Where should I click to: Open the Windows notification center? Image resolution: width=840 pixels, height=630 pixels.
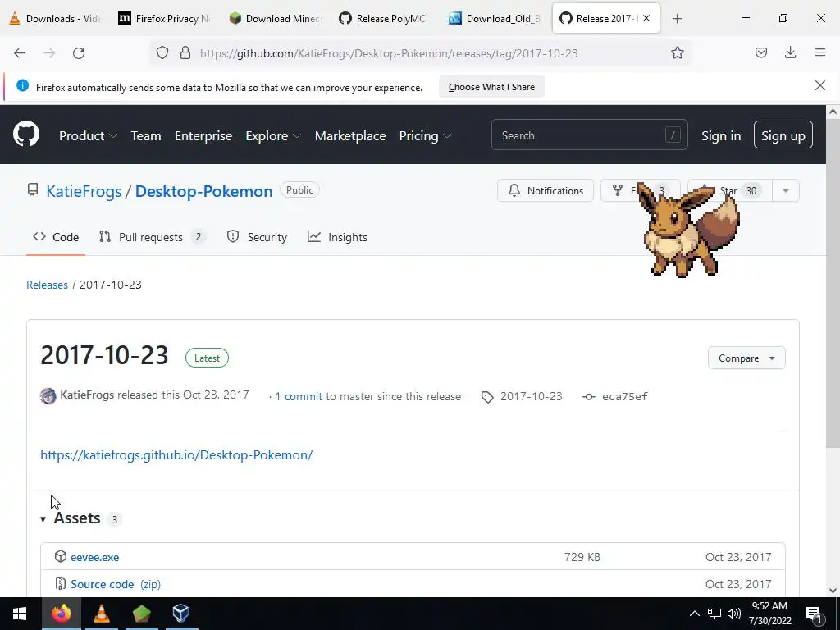[x=814, y=614]
